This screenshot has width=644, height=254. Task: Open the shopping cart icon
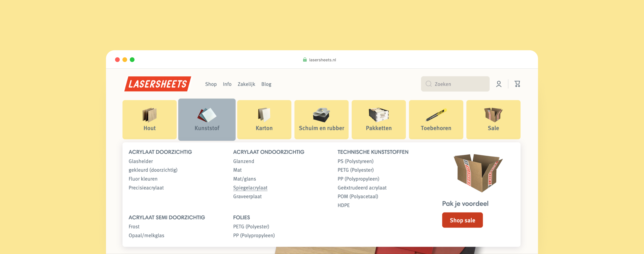coord(517,84)
